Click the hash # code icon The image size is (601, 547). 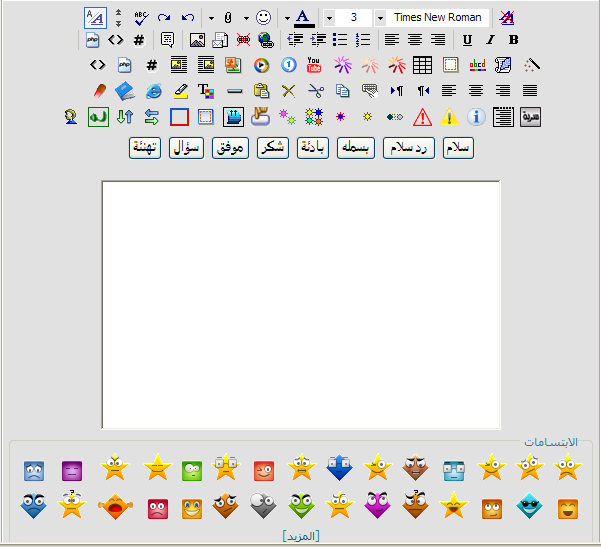[139, 40]
